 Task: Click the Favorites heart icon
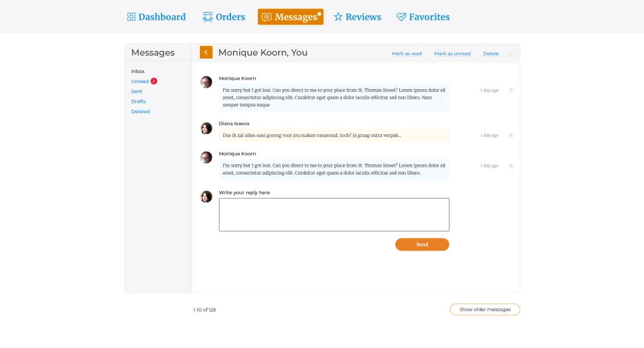401,17
